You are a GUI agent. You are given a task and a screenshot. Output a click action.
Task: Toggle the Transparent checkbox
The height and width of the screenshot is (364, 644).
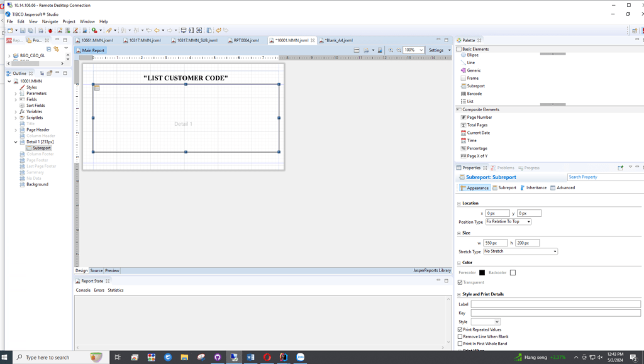coord(460,282)
